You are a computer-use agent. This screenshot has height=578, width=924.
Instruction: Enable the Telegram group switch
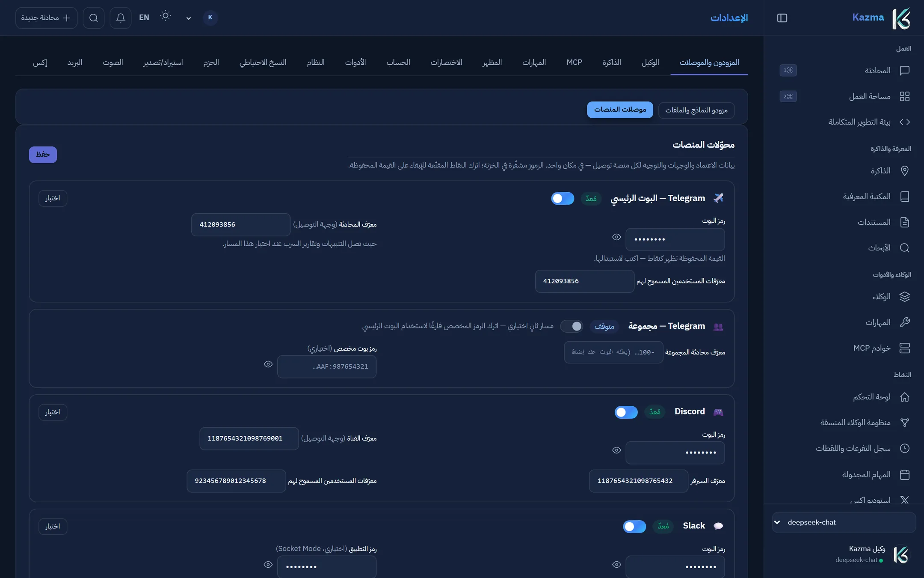[x=572, y=326]
